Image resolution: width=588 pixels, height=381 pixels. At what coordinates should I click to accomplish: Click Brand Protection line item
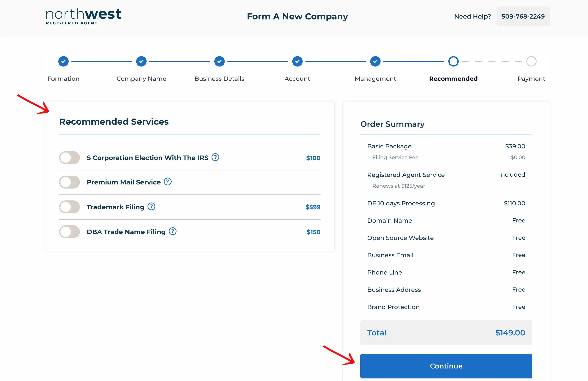393,307
